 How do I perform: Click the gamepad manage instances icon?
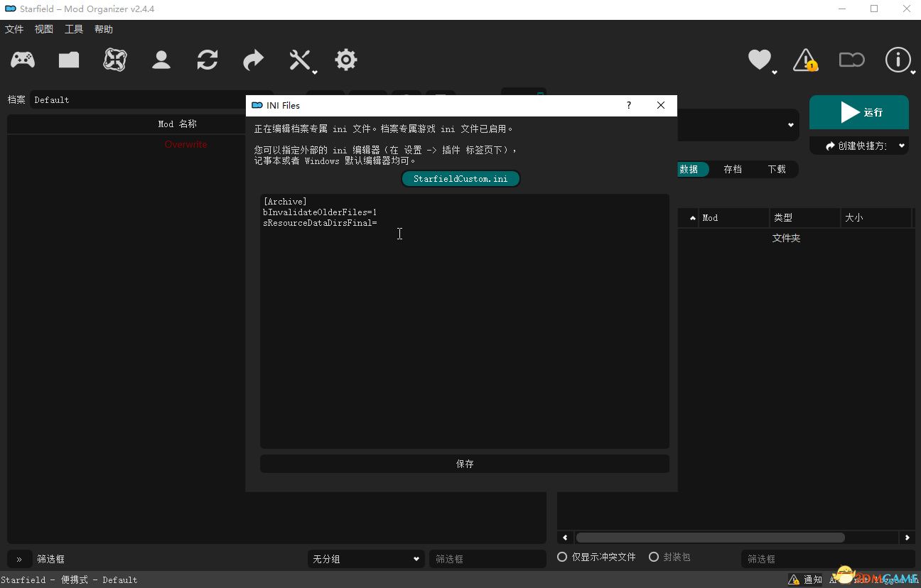click(x=23, y=60)
